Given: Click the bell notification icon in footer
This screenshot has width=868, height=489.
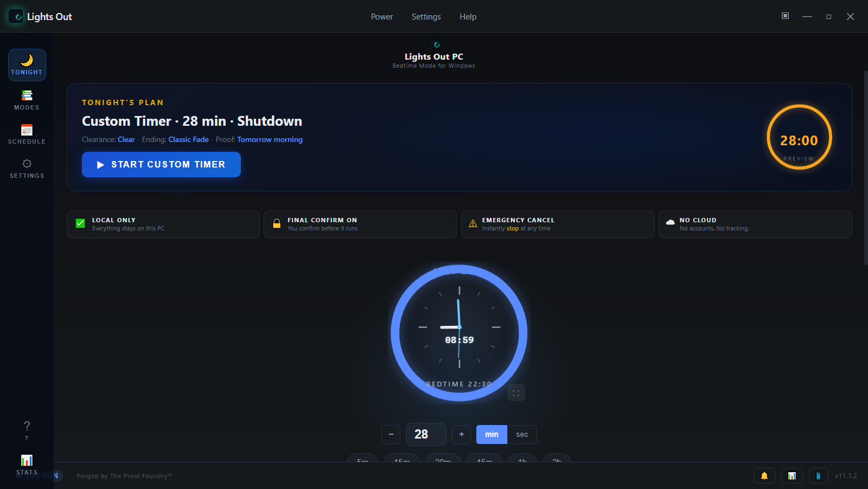Looking at the screenshot, I should tap(764, 476).
